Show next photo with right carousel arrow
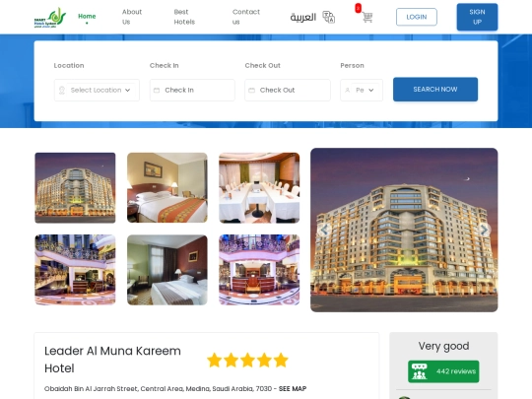 (484, 230)
